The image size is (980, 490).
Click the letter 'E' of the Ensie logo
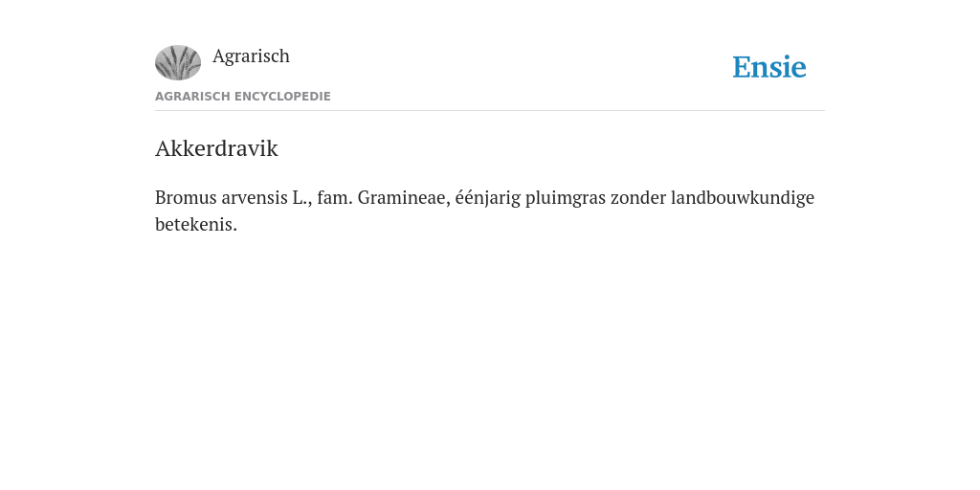coord(741,67)
